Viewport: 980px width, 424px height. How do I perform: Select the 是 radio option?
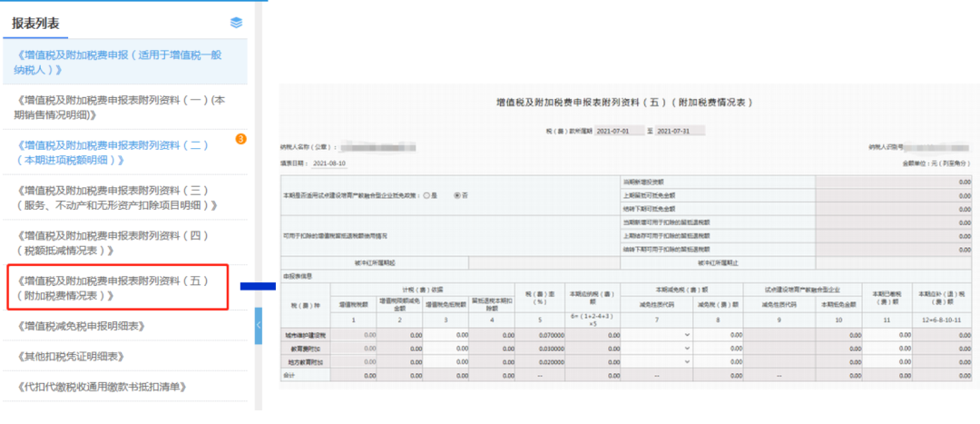coord(426,195)
